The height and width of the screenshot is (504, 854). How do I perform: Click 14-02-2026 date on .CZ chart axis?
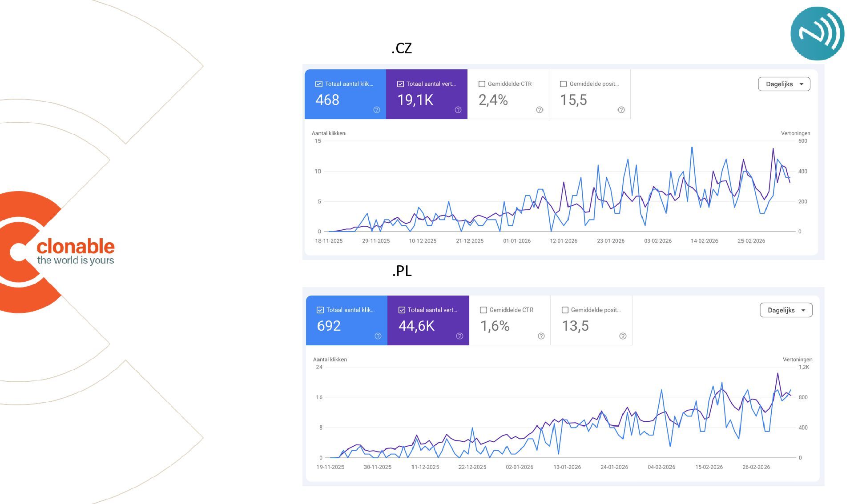(x=704, y=241)
